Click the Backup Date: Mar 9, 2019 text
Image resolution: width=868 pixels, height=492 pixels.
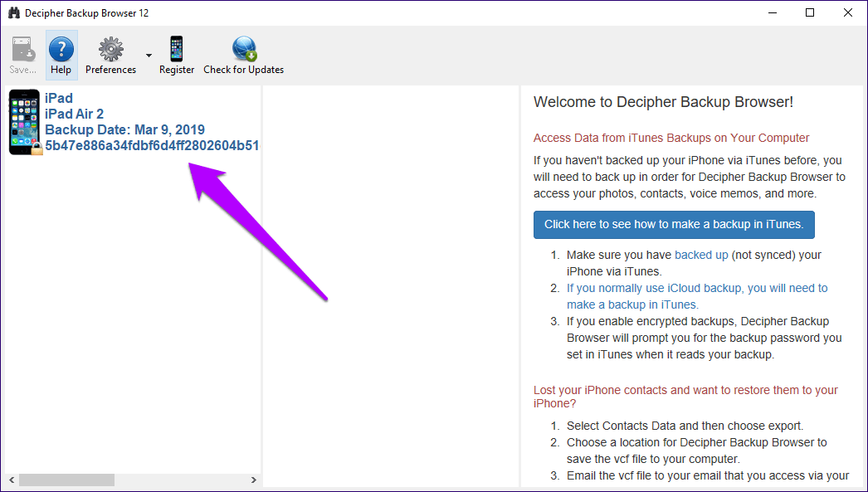coord(124,129)
